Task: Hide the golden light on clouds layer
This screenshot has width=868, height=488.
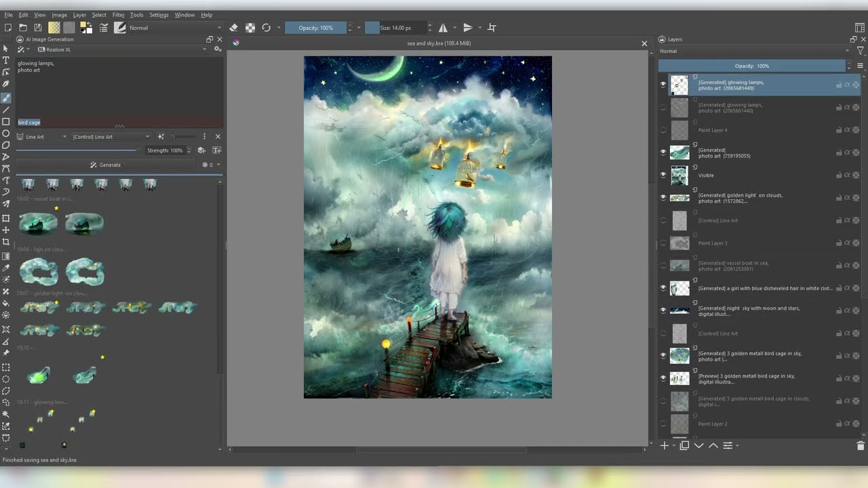Action: (663, 198)
